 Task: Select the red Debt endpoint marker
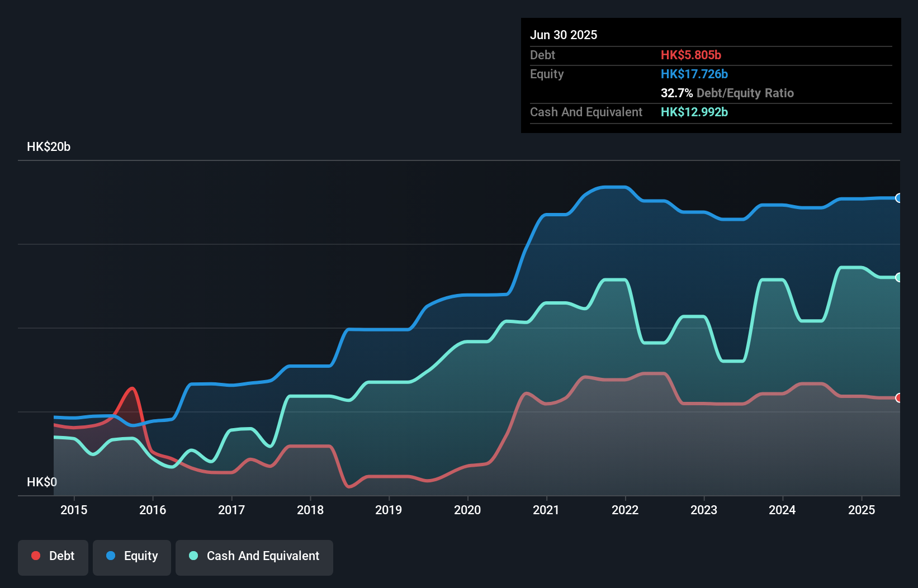coord(898,398)
